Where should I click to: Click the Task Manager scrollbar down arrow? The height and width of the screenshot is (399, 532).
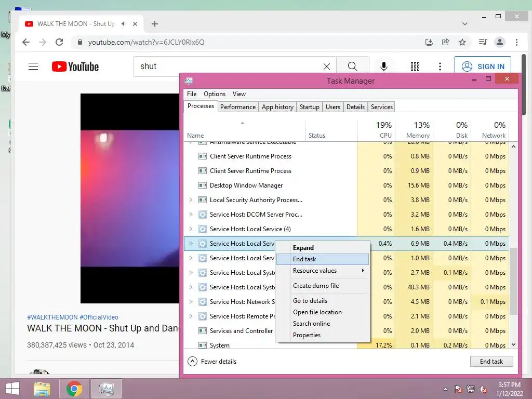pos(514,344)
